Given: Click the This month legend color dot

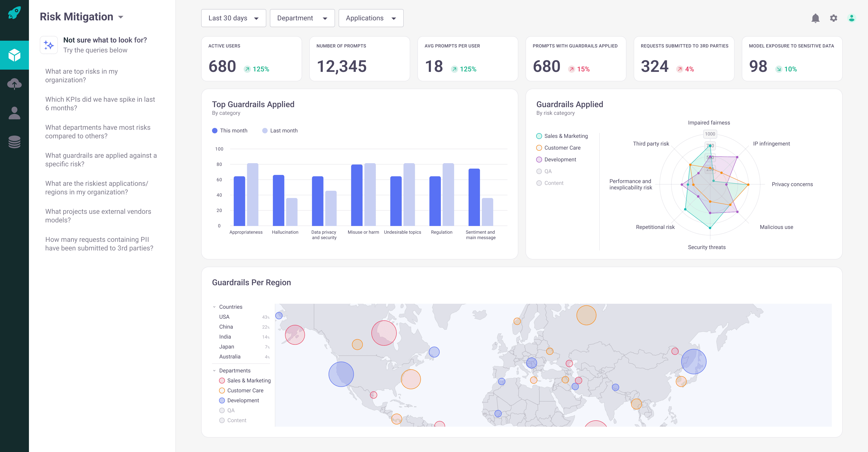Looking at the screenshot, I should (215, 130).
